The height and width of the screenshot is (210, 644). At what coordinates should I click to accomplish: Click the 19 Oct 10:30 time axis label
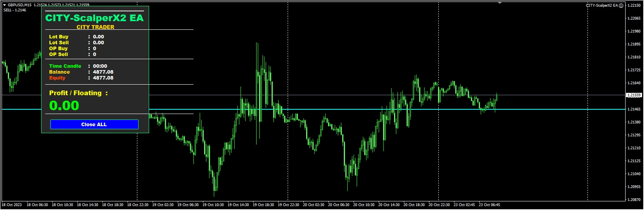click(x=213, y=205)
